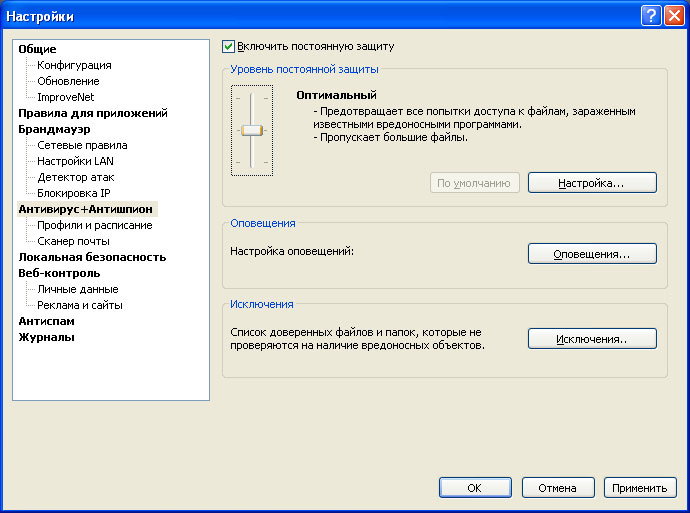690x513 pixels.
Task: Select ImproveNet tree item
Action: (x=66, y=97)
